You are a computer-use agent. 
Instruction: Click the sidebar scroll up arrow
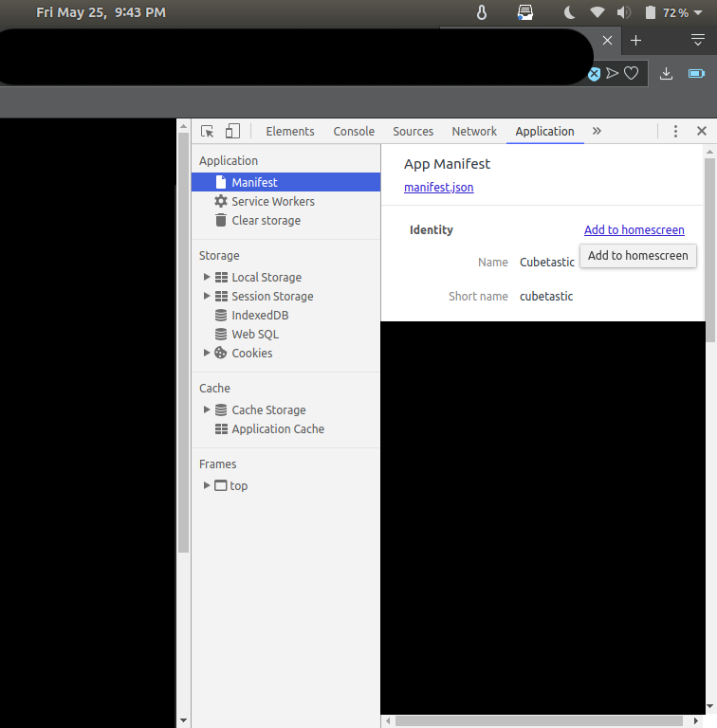tap(183, 126)
